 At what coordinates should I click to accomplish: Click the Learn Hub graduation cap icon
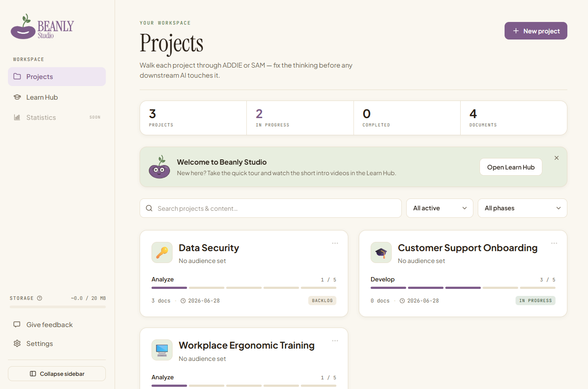coord(17,97)
